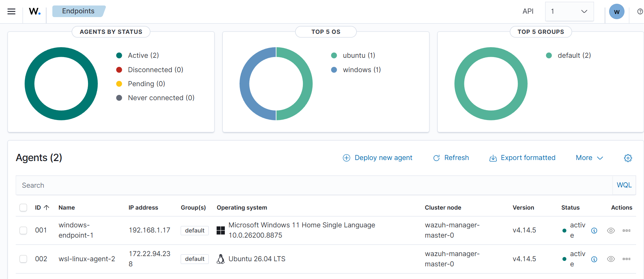Click active status dot for agent 001

564,230
